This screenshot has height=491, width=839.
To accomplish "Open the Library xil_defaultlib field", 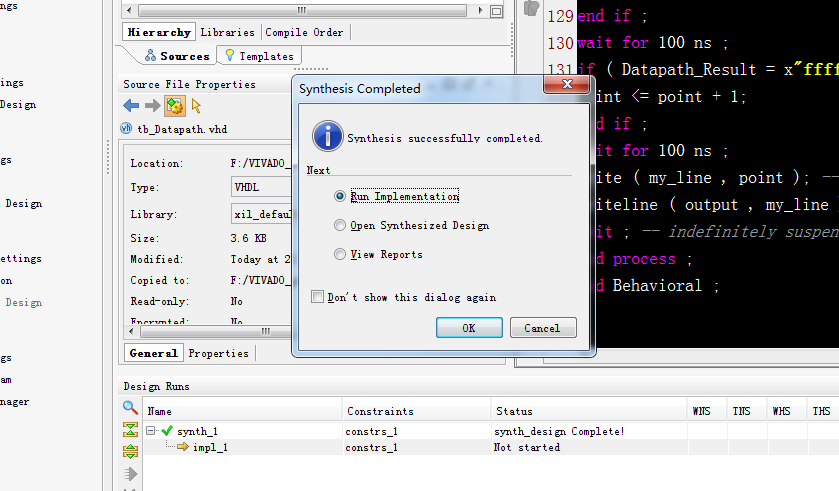I will pyautogui.click(x=260, y=214).
